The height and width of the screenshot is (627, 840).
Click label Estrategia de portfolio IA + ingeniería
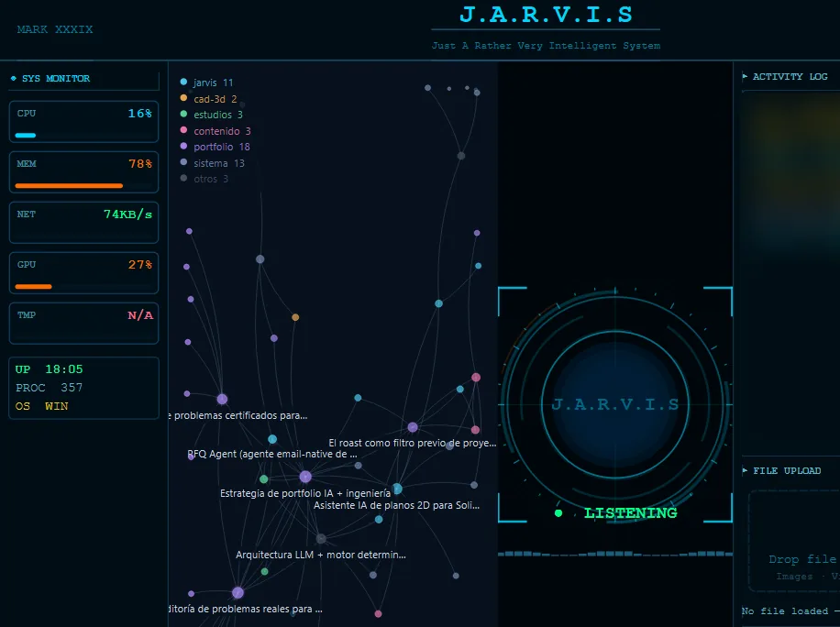[x=305, y=493]
